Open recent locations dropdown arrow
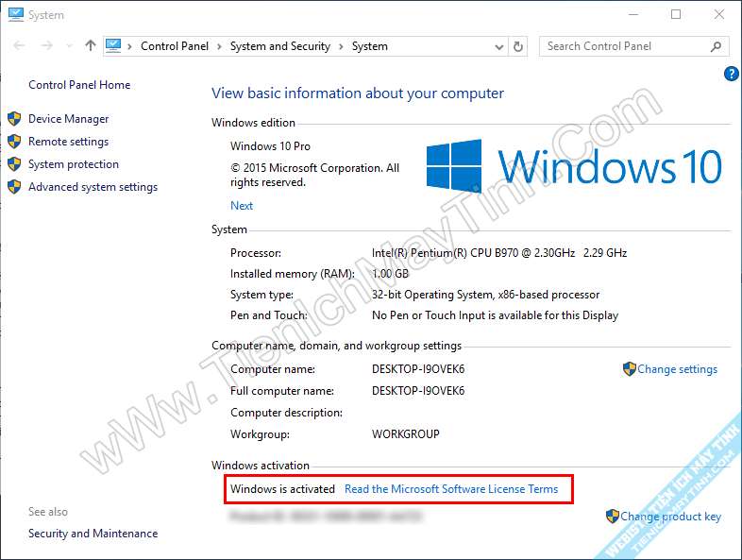This screenshot has width=742, height=560. pos(70,46)
